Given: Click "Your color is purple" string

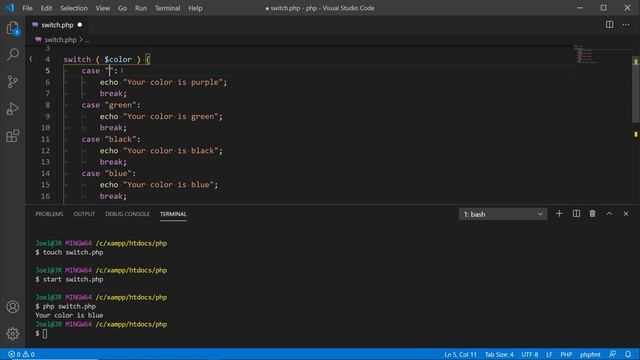Looking at the screenshot, I should 173,82.
